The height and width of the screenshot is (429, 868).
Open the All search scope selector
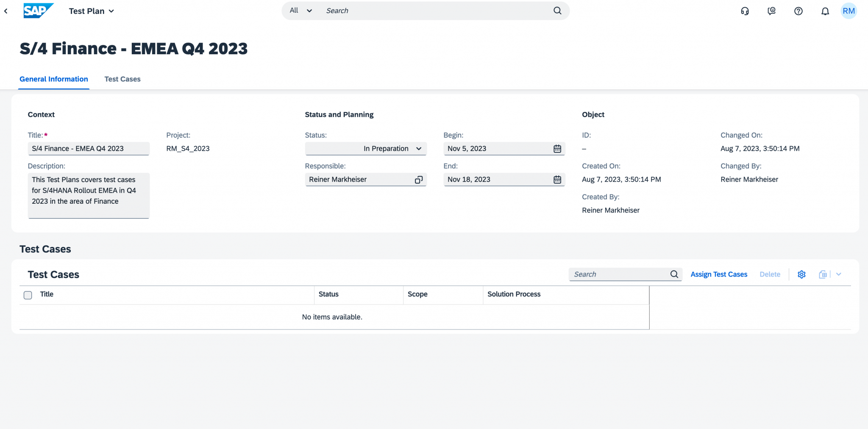300,11
